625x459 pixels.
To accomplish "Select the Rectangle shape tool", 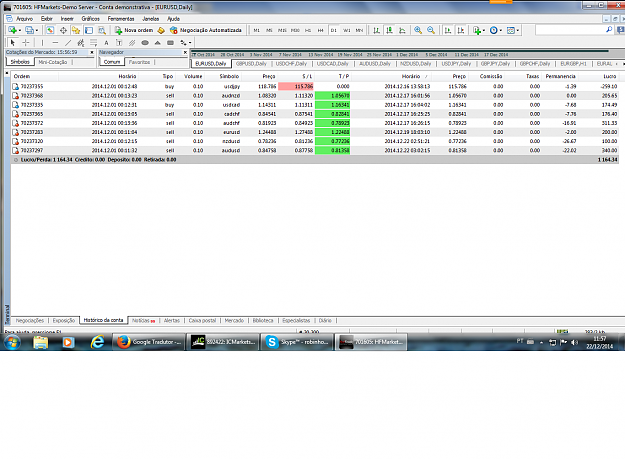I will (171, 43).
